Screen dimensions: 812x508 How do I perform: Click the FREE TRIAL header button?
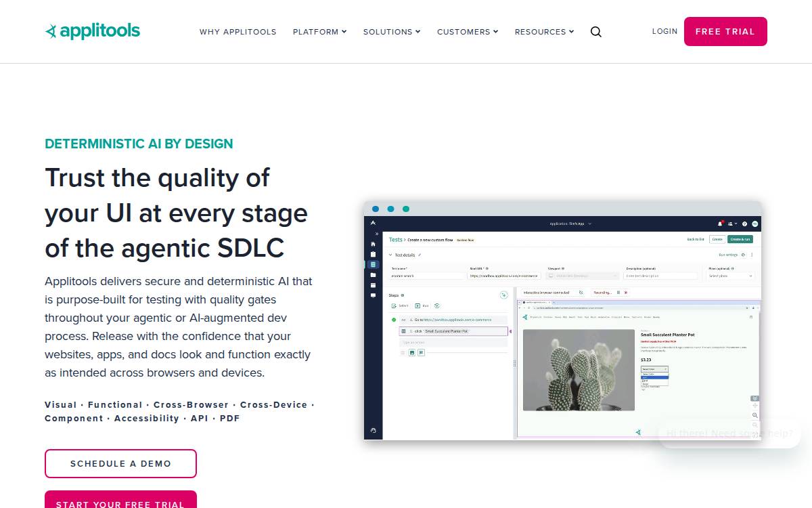(x=725, y=31)
